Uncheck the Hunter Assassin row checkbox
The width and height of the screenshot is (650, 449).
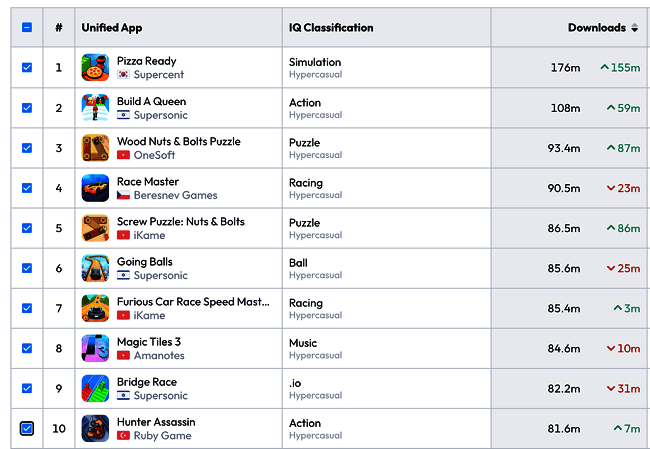click(27, 428)
